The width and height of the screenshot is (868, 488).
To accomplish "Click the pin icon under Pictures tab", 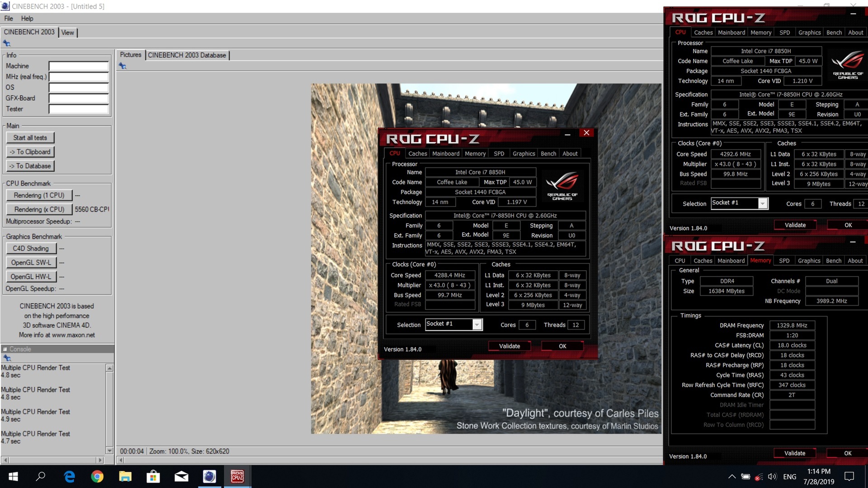I will coord(123,66).
